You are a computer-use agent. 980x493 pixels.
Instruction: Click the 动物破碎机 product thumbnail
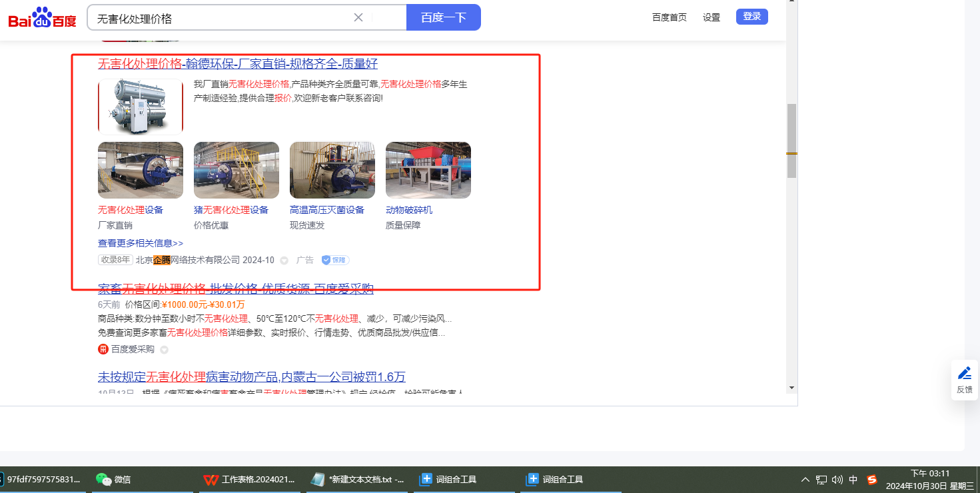coord(428,170)
